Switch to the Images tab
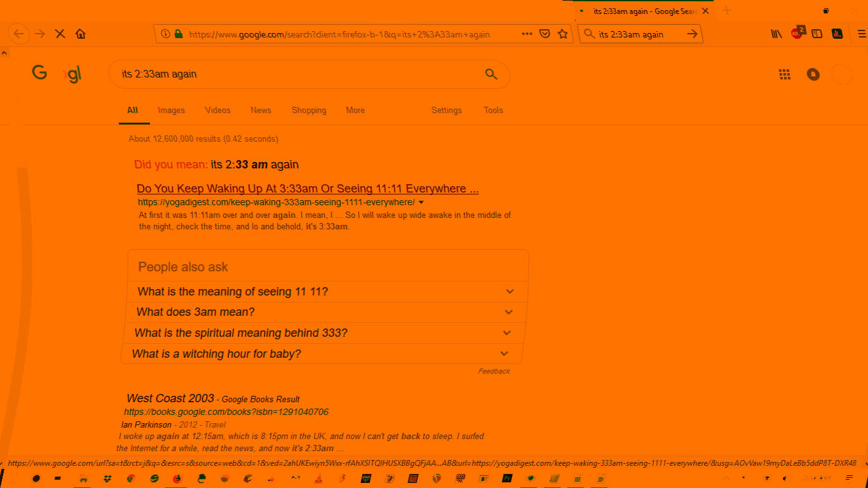 [171, 111]
